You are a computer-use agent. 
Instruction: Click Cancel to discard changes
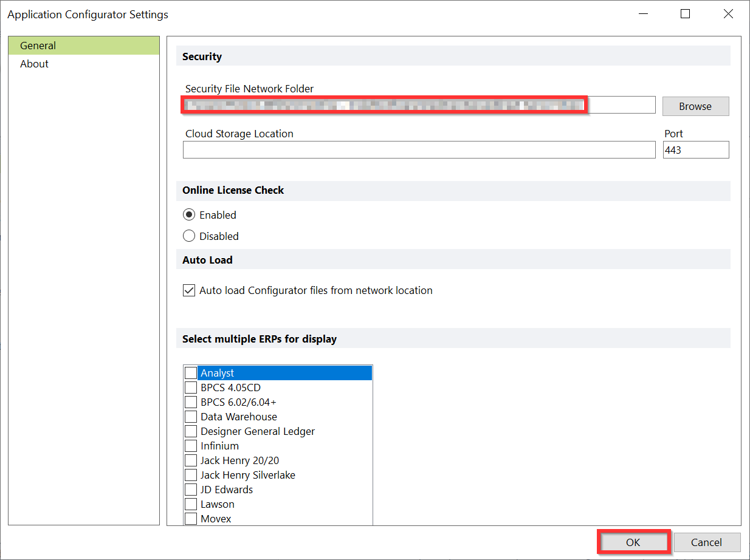[x=707, y=542]
